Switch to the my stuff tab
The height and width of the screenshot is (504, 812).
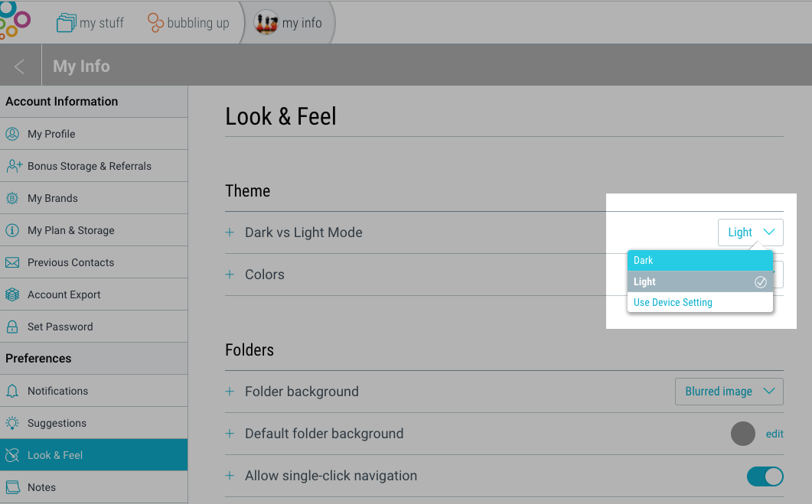[90, 23]
